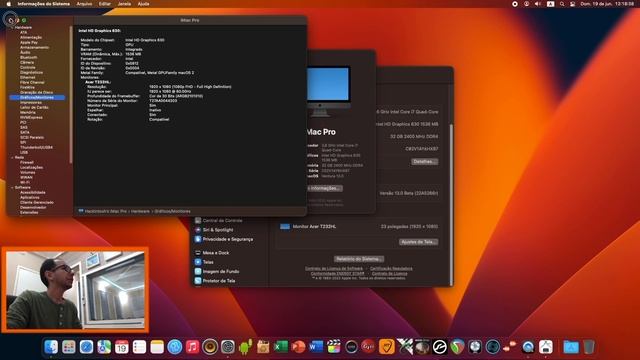Image resolution: width=640 pixels, height=360 pixels.
Task: Open the Arquivo menu
Action: (84, 4)
